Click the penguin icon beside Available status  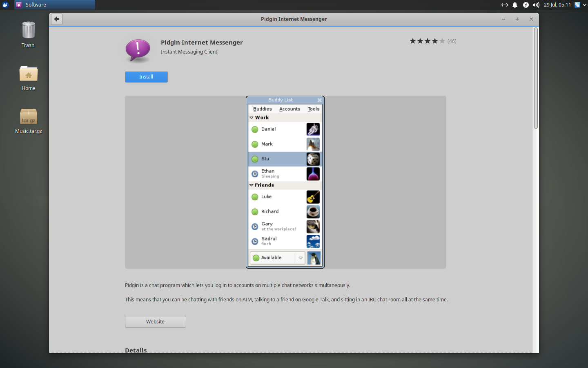click(x=314, y=258)
